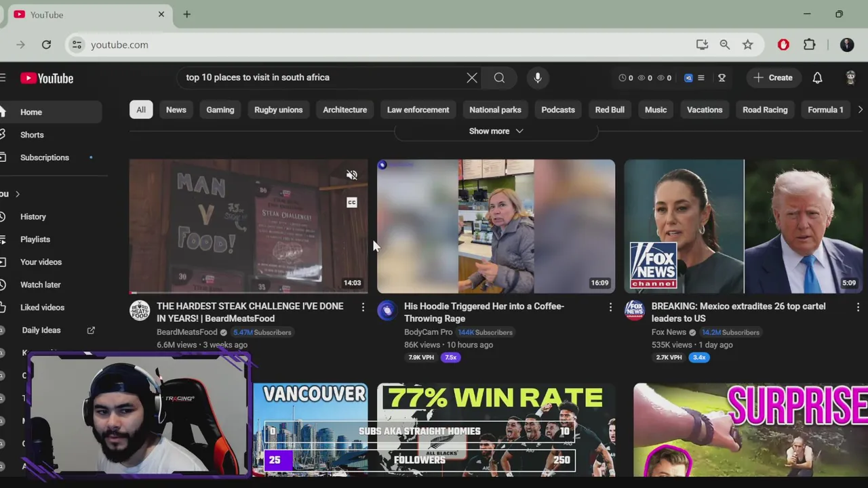The width and height of the screenshot is (868, 488).
Task: Go to Home in sidebar
Action: (x=51, y=113)
